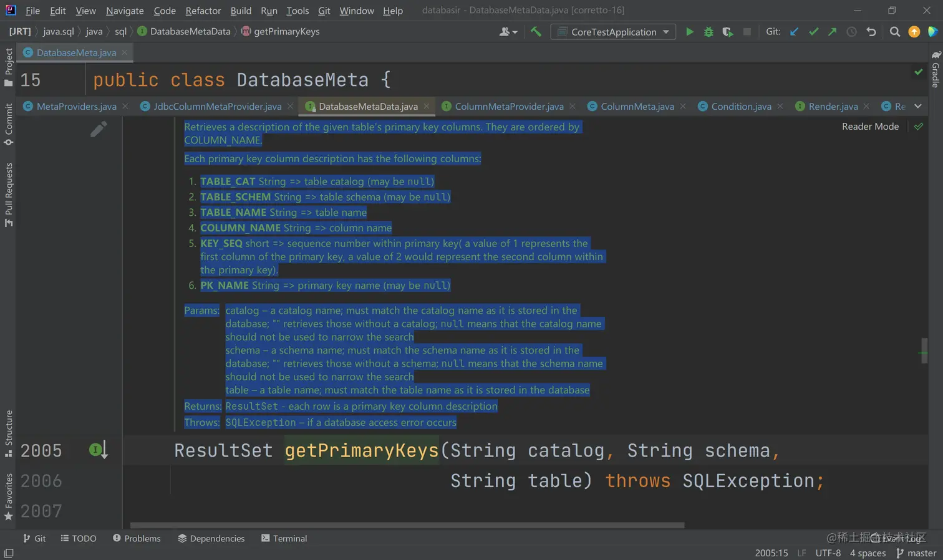Run with Coverage shield icon
This screenshot has width=943, height=560.
click(x=727, y=32)
